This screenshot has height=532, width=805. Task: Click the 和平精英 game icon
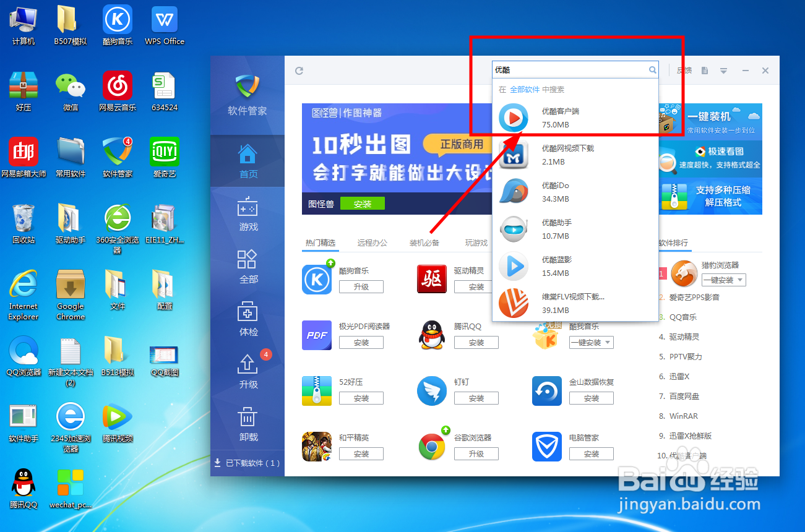tap(317, 447)
